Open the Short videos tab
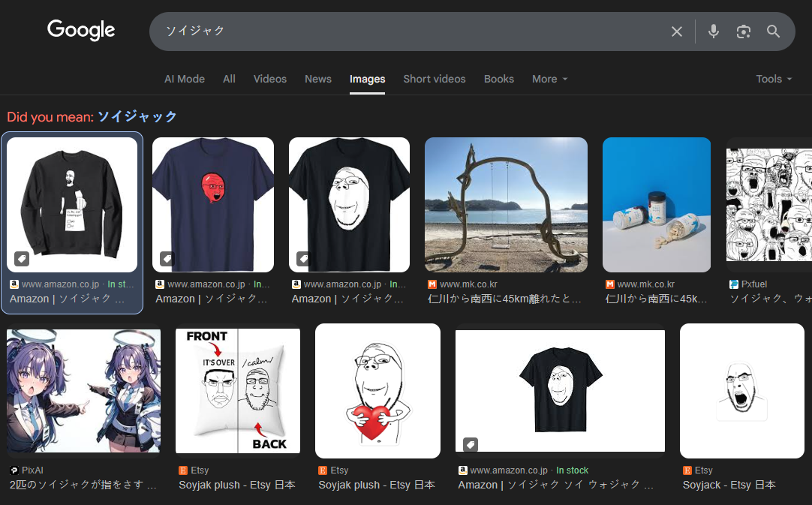812x505 pixels. pyautogui.click(x=434, y=79)
